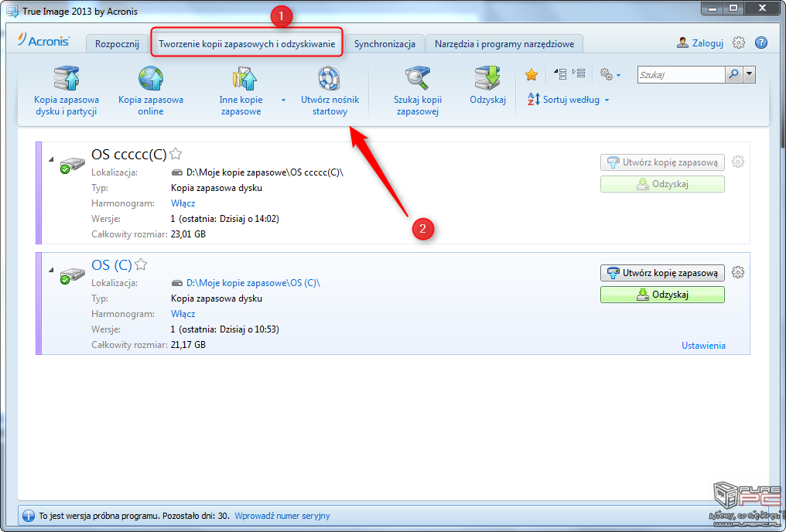Click green Odzyskaj button for OS (C)

(662, 295)
